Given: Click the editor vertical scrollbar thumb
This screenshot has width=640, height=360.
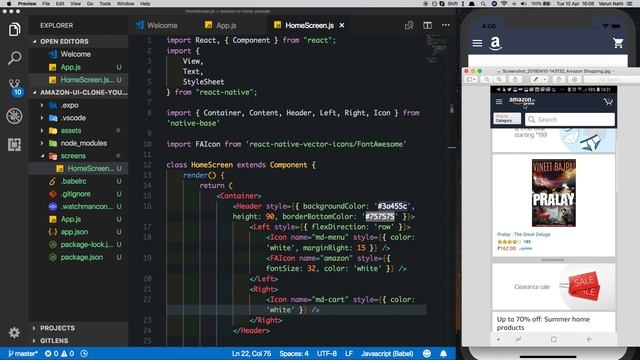Looking at the screenshot, I should tap(451, 109).
